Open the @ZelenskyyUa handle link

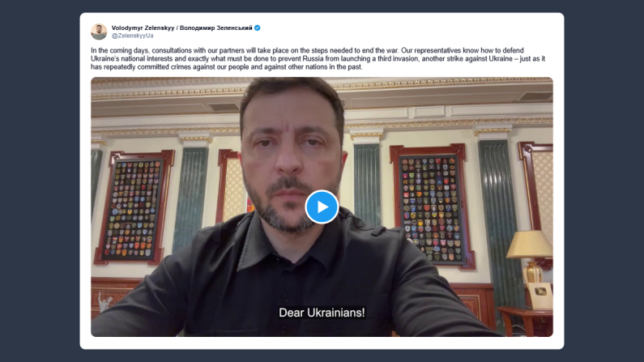click(133, 36)
